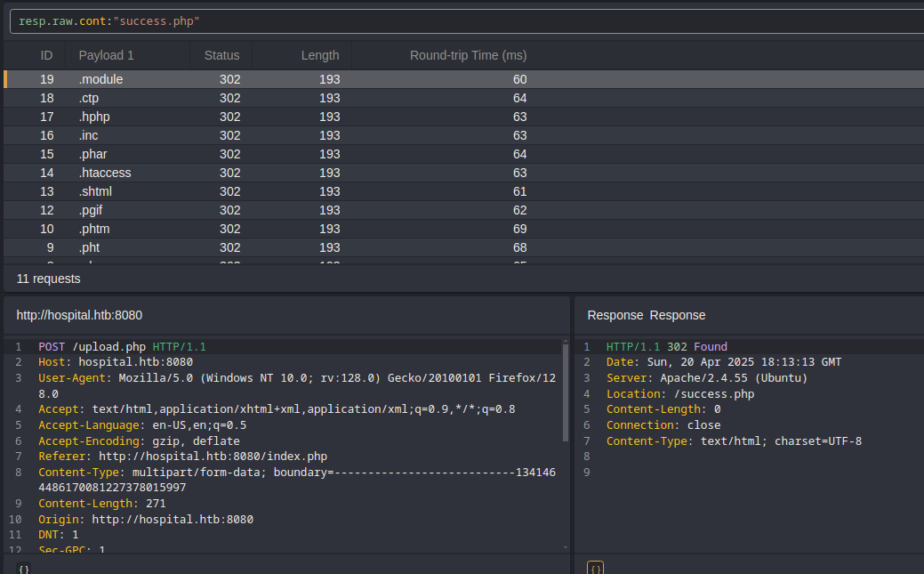Select the .module payload row
Image resolution: width=924 pixels, height=574 pixels.
pos(463,79)
